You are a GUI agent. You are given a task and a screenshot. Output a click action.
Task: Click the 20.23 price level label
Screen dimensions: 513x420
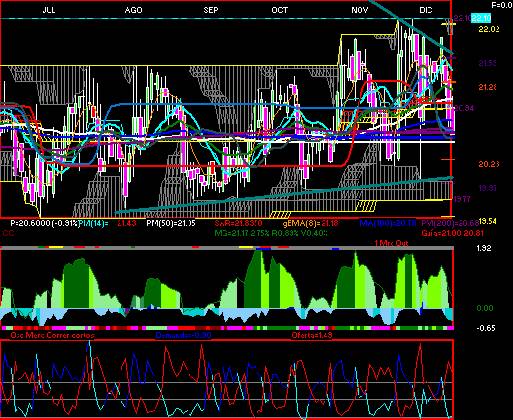point(489,164)
